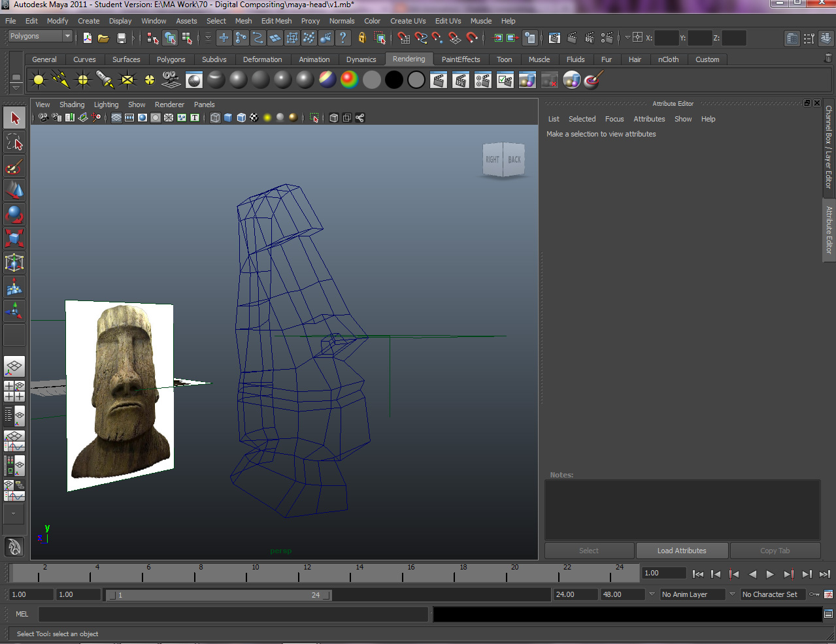Image resolution: width=836 pixels, height=644 pixels.
Task: Activate the Move tool in the toolbox
Action: tap(14, 191)
